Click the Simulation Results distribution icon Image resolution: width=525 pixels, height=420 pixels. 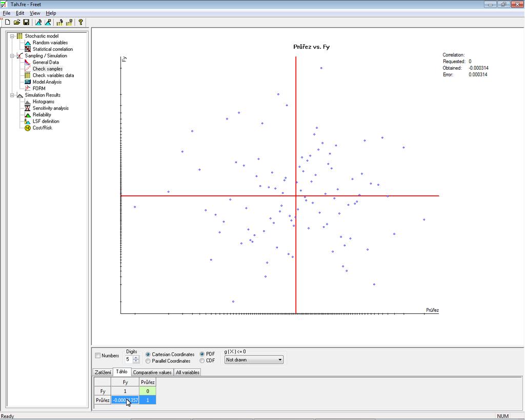point(20,95)
